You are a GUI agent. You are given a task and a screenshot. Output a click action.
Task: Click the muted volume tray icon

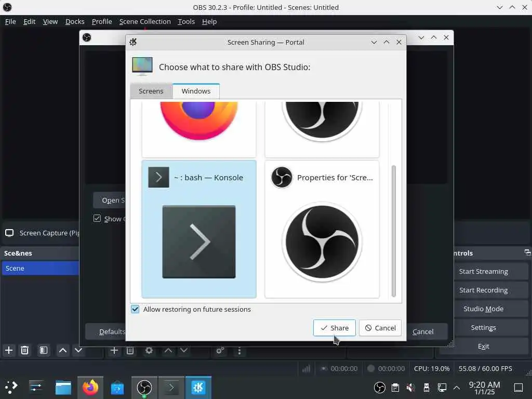(410, 387)
